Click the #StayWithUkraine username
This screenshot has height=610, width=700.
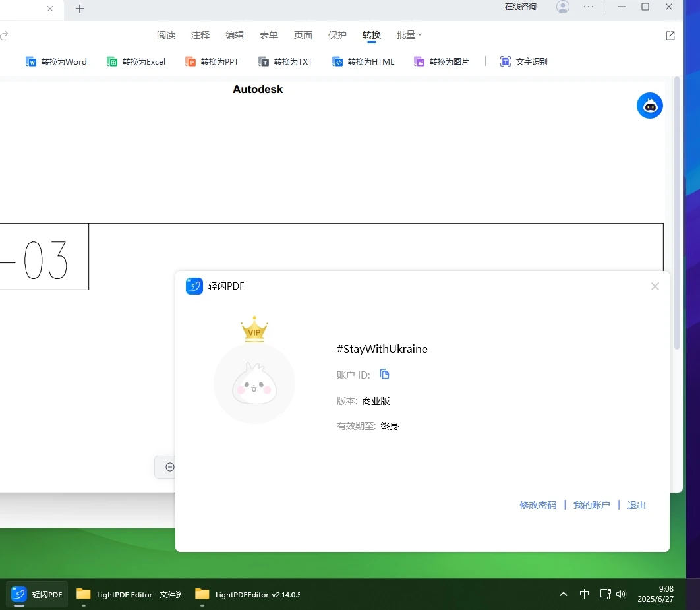(382, 349)
